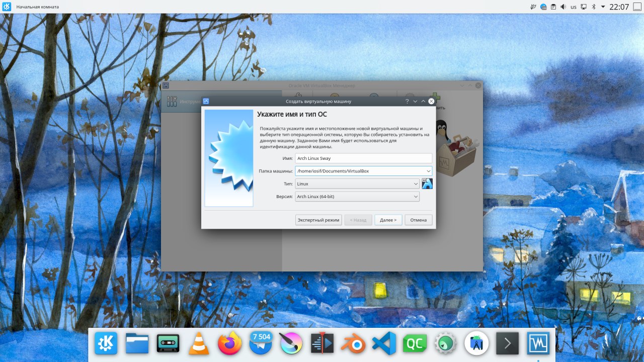
Task: Launch Krita from the dock
Action: tap(291, 344)
